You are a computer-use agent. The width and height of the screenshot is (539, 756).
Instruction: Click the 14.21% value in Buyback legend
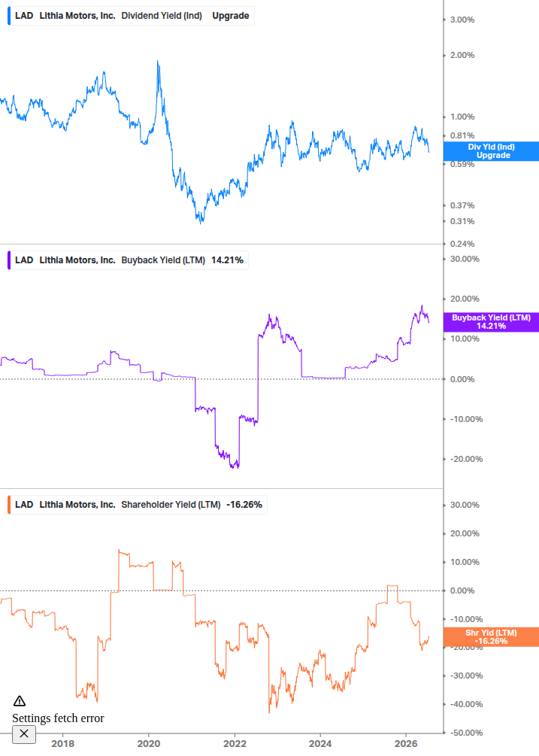pos(227,260)
